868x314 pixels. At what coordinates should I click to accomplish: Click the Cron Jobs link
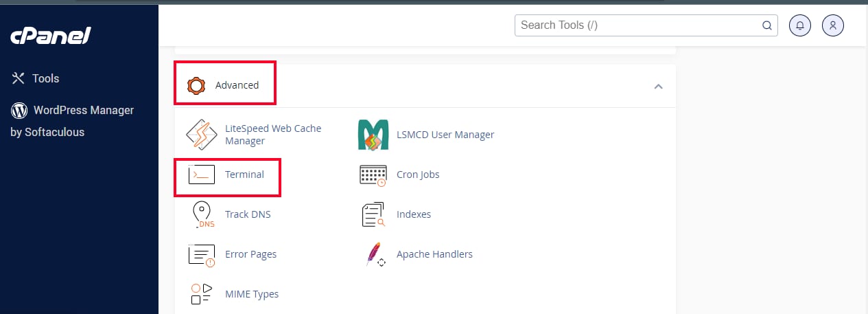point(418,175)
